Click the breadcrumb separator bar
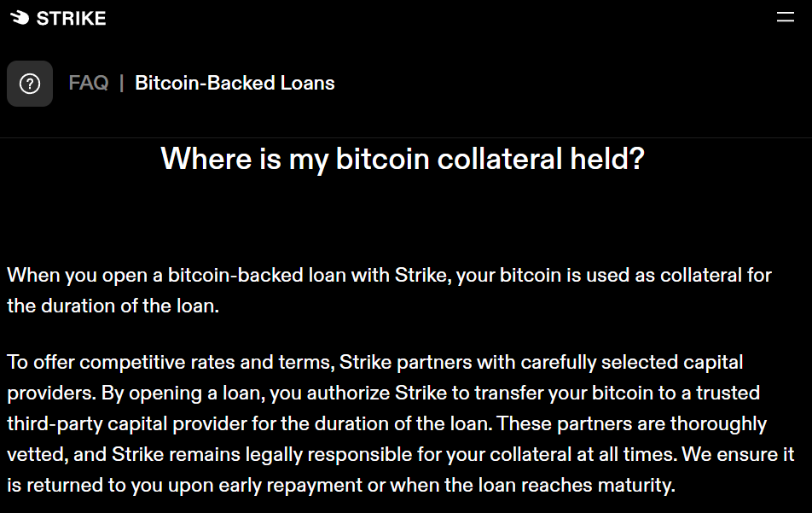 click(x=122, y=83)
